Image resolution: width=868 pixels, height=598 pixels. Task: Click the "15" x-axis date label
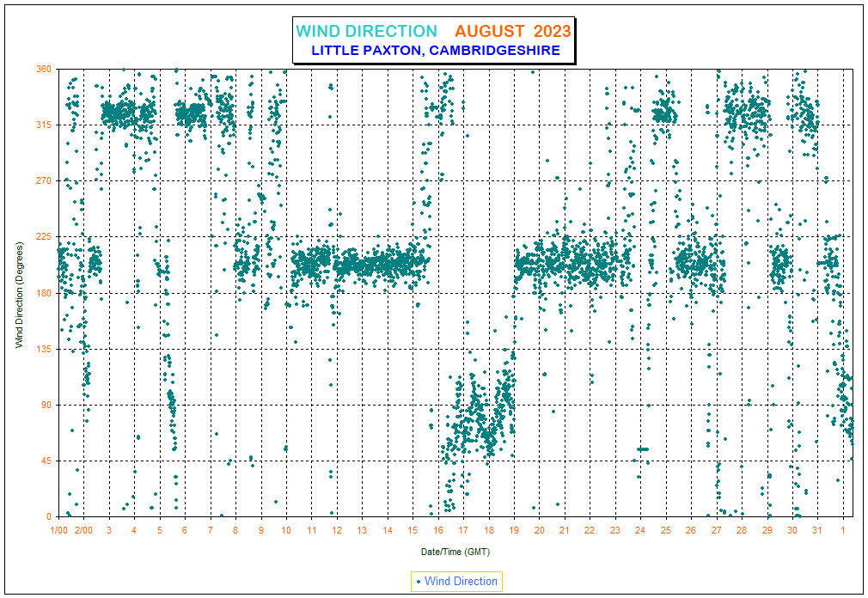tap(413, 530)
